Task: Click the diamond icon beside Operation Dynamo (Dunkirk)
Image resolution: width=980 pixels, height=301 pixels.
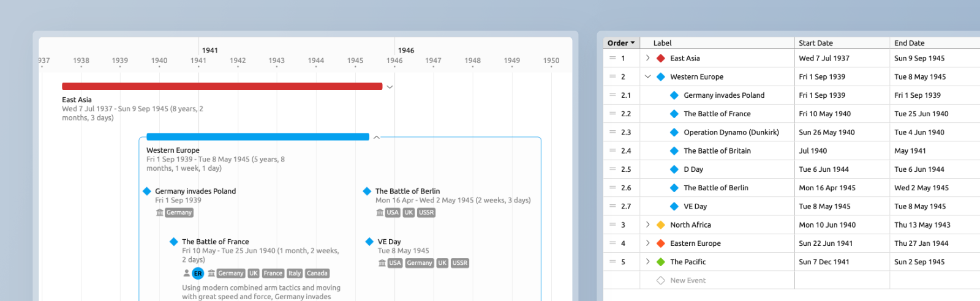Action: (x=674, y=132)
